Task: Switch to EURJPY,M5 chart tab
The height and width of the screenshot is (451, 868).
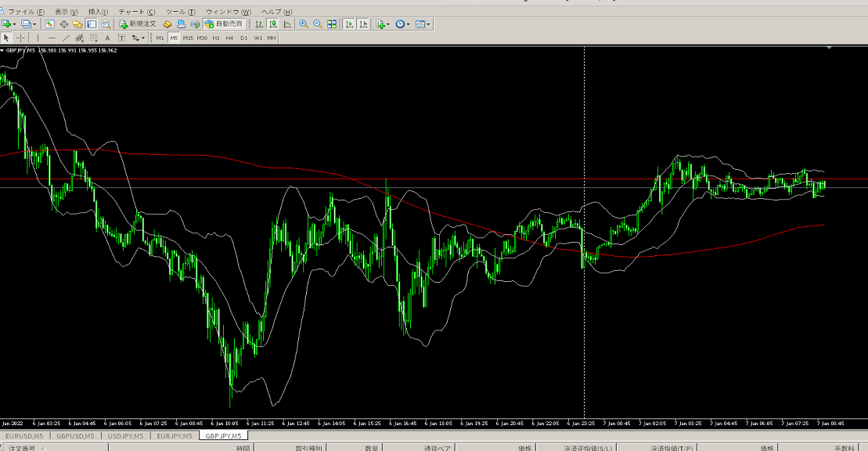Action: [175, 436]
